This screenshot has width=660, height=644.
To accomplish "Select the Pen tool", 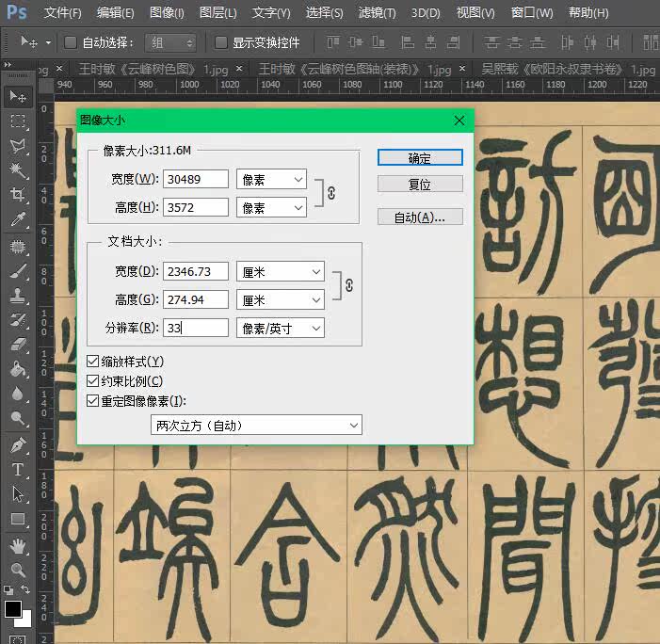I will point(18,445).
